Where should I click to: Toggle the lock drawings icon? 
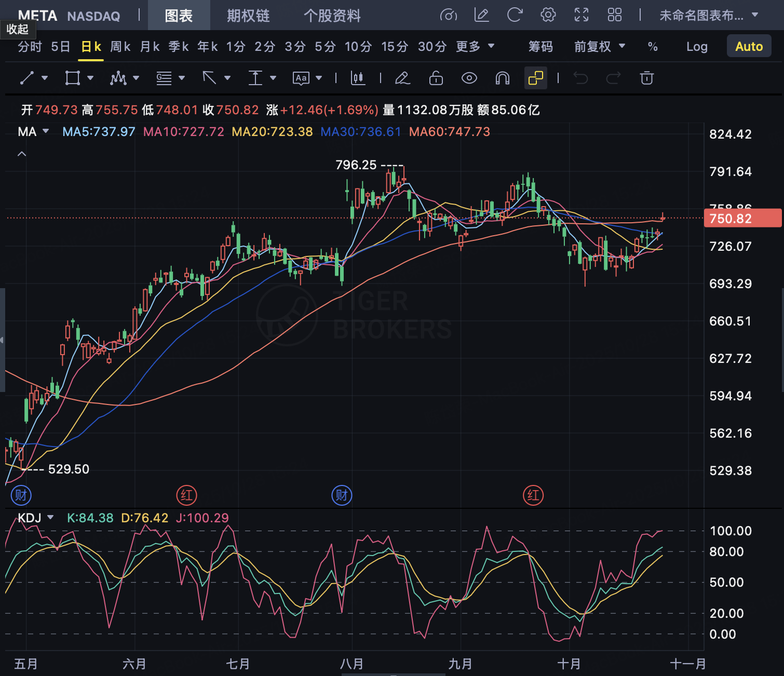(436, 78)
